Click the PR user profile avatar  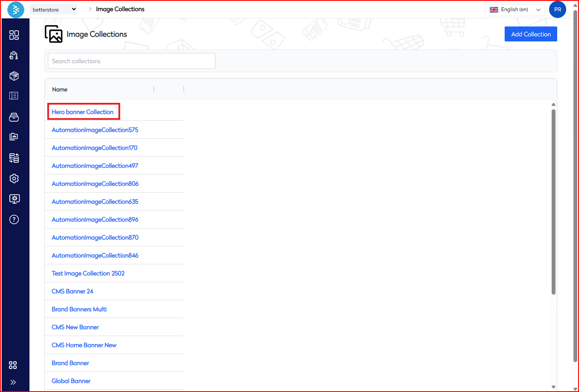[557, 9]
